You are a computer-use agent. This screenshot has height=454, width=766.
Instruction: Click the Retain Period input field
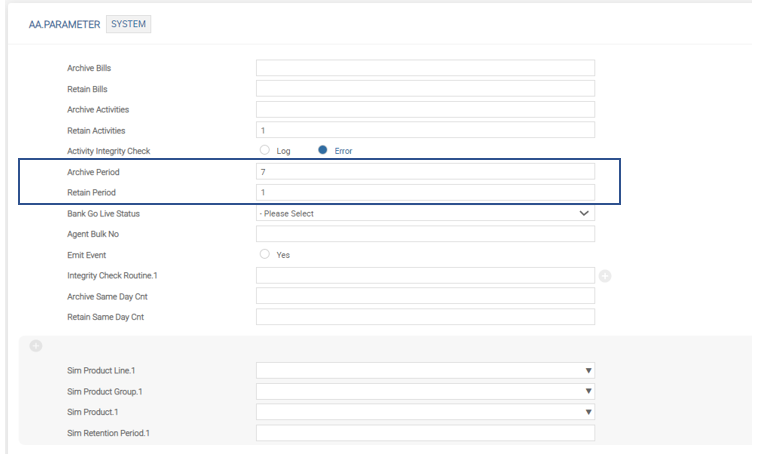tap(425, 192)
